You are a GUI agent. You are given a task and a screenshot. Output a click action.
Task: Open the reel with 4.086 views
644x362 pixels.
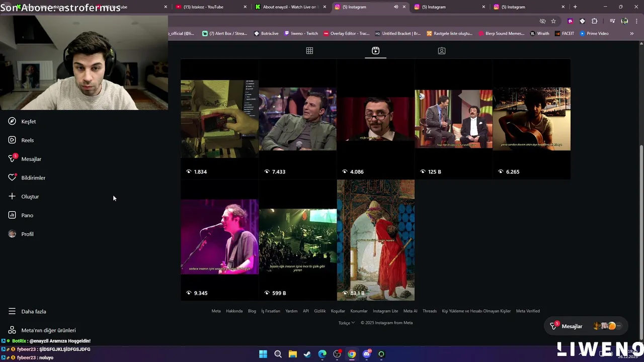(x=375, y=119)
